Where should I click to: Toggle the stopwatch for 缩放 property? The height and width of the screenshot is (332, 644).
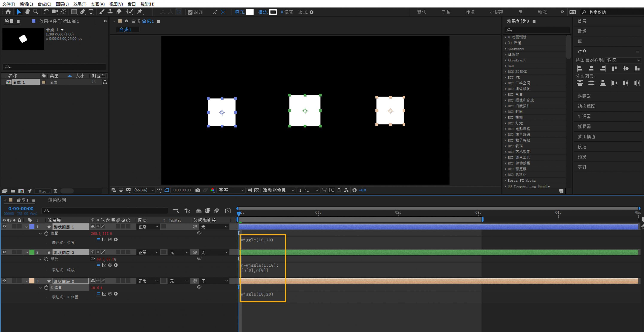tap(46, 259)
